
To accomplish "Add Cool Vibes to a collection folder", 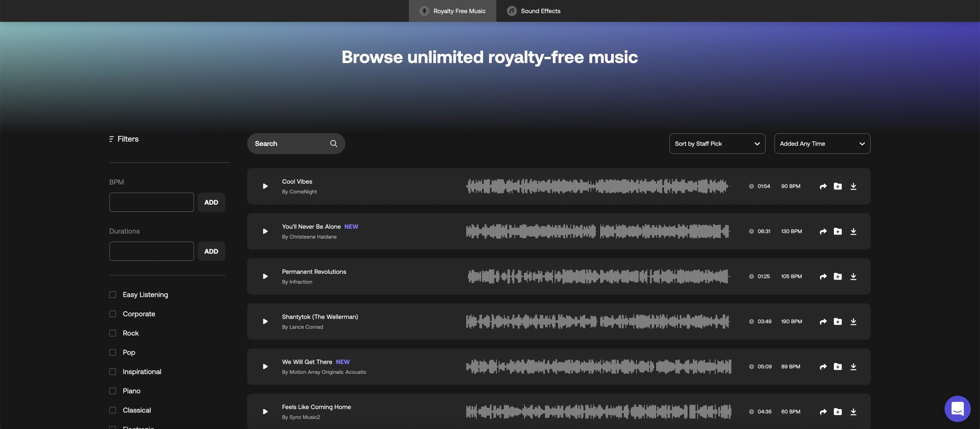I will point(838,186).
